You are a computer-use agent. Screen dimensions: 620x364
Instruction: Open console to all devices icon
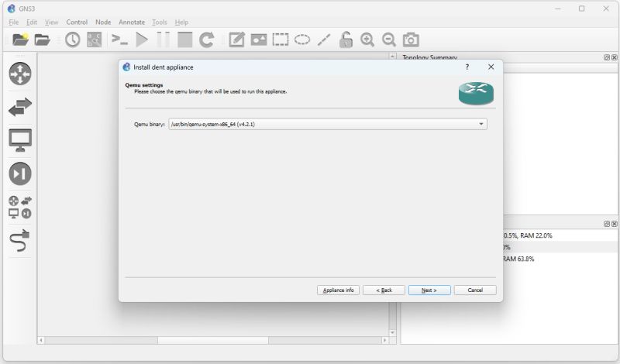pos(119,39)
